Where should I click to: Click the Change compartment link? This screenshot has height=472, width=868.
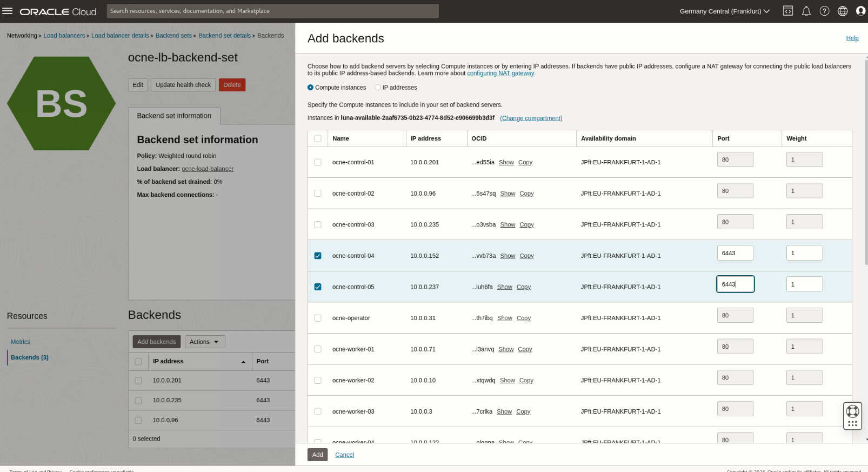coord(531,118)
